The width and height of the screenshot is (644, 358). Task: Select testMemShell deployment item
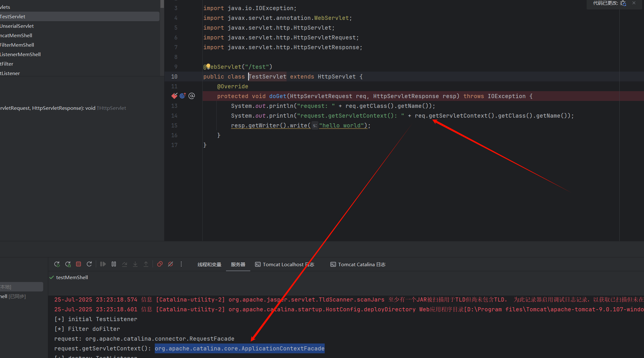point(72,277)
